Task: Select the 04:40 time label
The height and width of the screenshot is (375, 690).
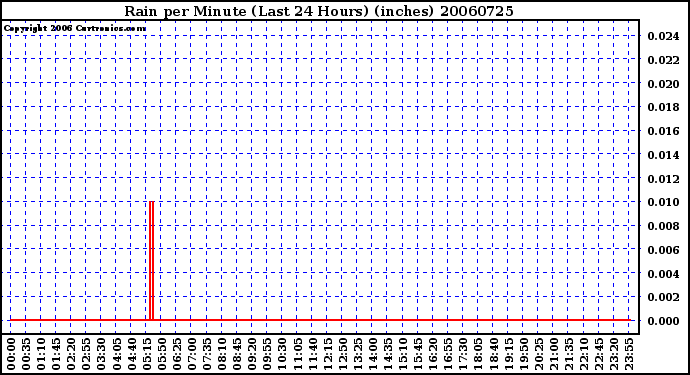Action: pyautogui.click(x=131, y=354)
